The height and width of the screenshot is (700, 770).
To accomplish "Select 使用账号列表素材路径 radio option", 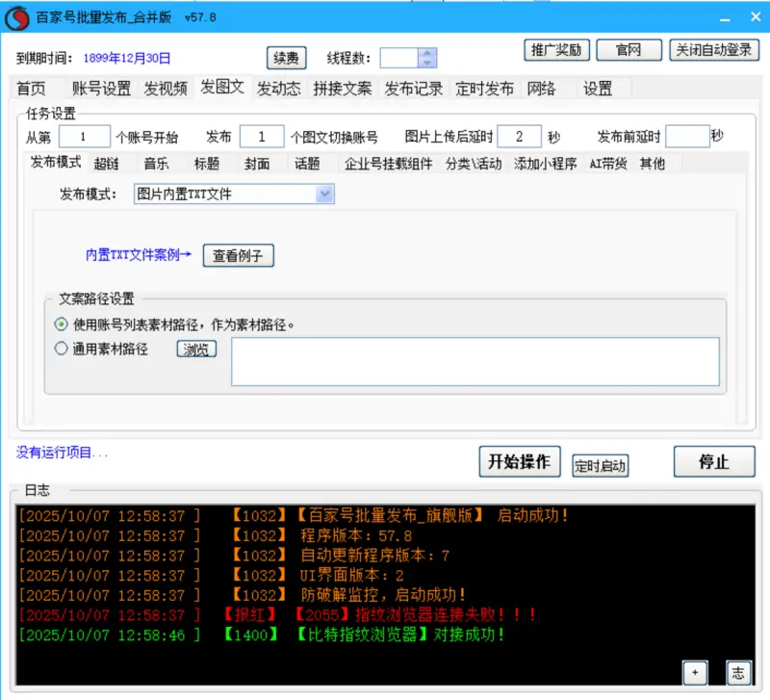I will point(62,324).
